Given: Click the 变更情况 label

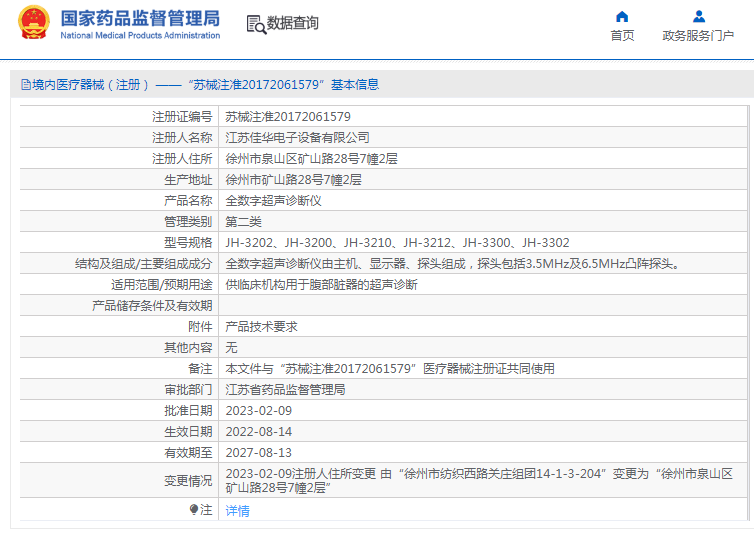Looking at the screenshot, I should (188, 481).
